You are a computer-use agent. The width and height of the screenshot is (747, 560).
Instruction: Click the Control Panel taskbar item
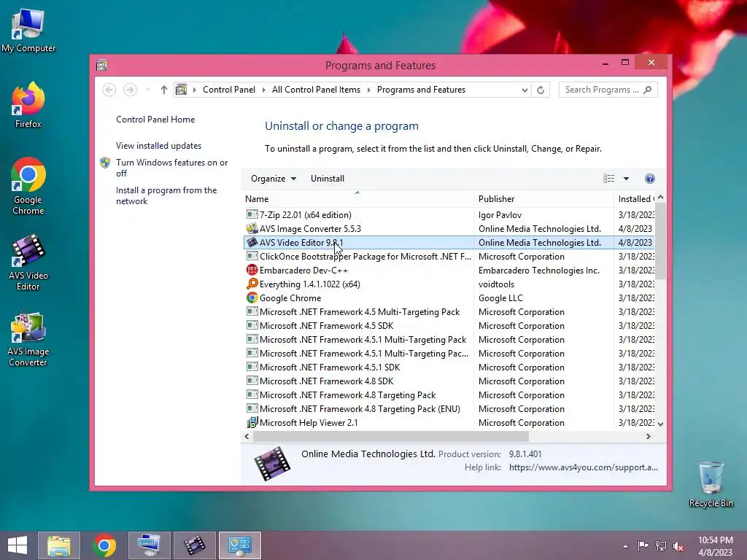239,545
